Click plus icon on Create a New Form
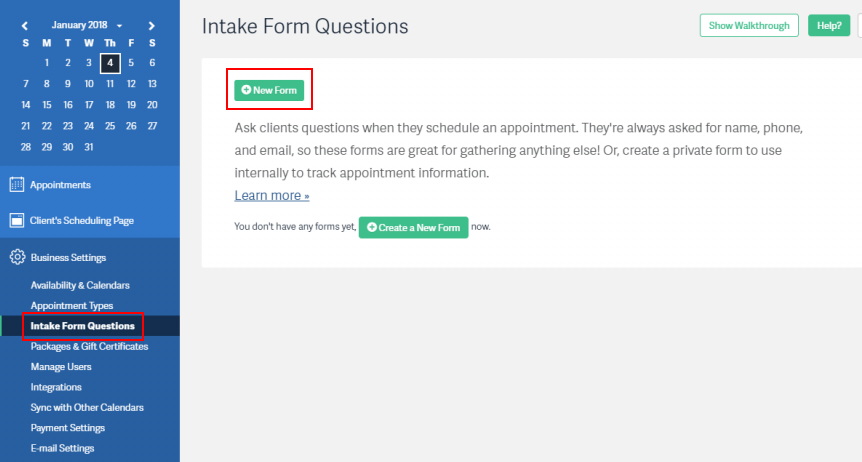862x462 pixels. pyautogui.click(x=372, y=227)
